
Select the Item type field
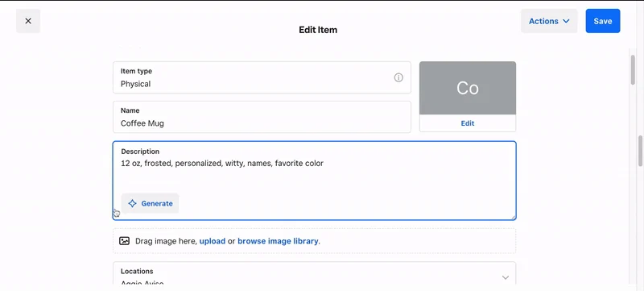tap(262, 77)
